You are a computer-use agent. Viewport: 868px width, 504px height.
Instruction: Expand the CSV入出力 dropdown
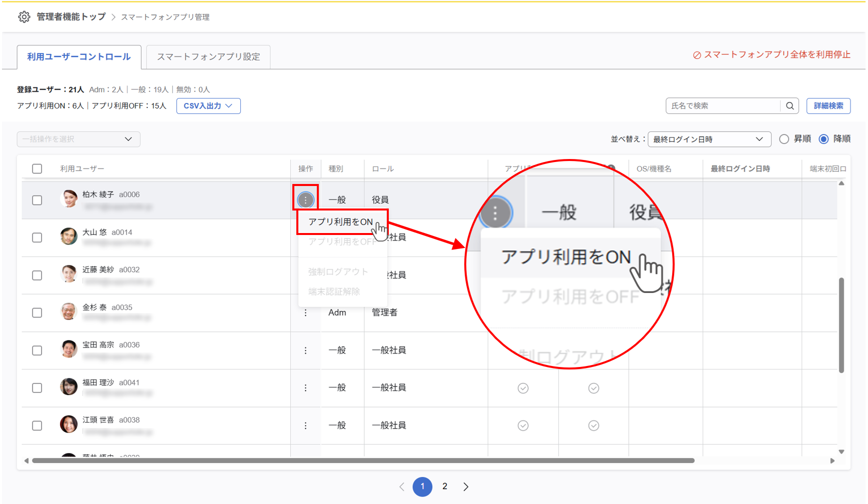208,106
